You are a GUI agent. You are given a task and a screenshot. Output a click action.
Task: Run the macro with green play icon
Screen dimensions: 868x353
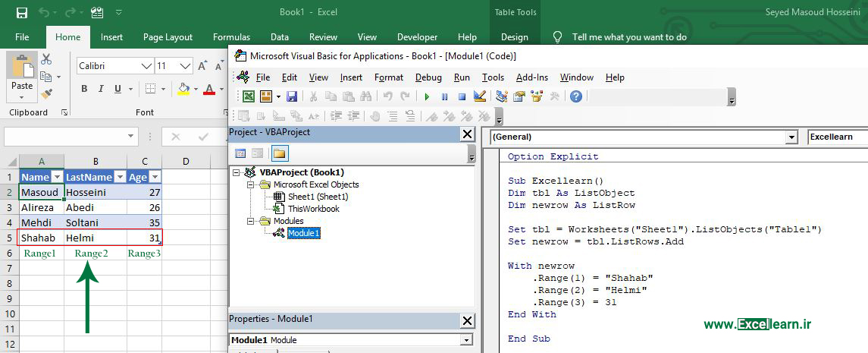(427, 96)
